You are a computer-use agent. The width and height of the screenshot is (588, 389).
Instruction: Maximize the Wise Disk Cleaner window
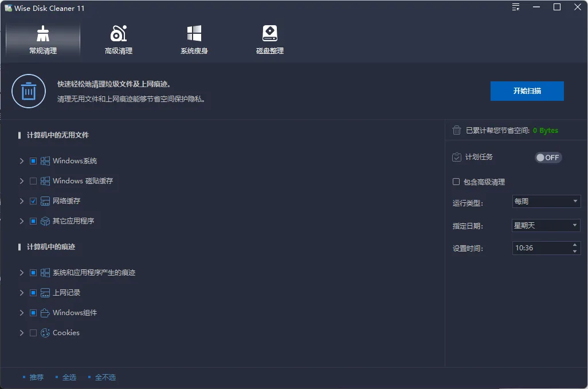(557, 7)
